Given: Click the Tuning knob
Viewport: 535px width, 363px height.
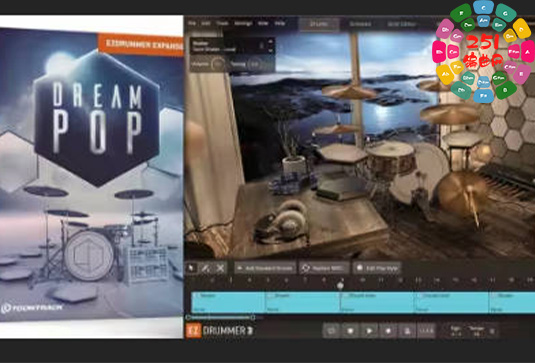Looking at the screenshot, I should point(254,64).
